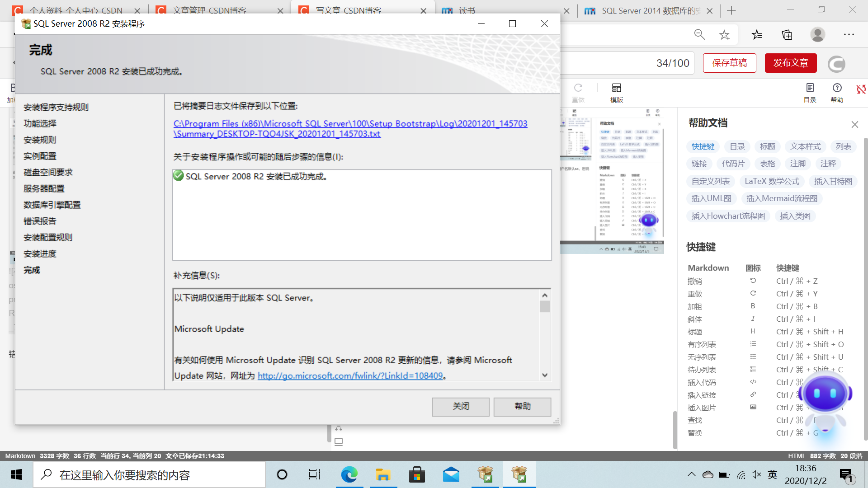Select 标题 tag in help panel

(768, 146)
